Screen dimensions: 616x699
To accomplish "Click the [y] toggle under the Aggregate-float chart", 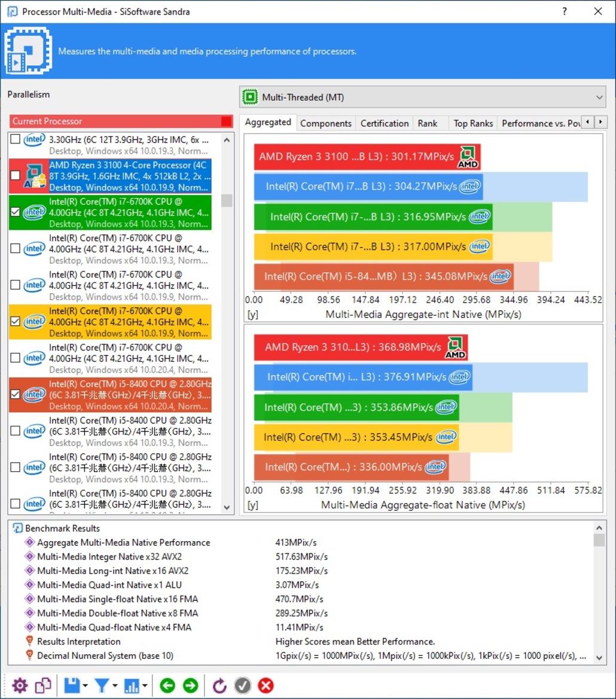I will (x=253, y=505).
